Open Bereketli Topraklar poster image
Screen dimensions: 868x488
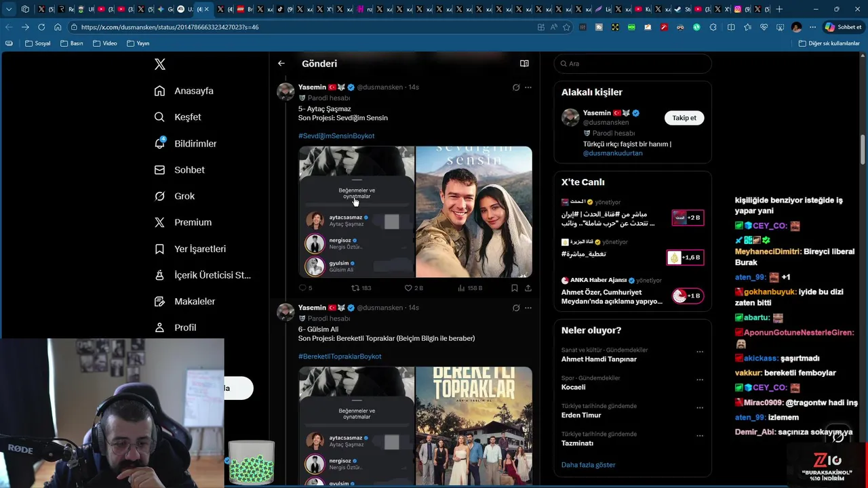474,426
